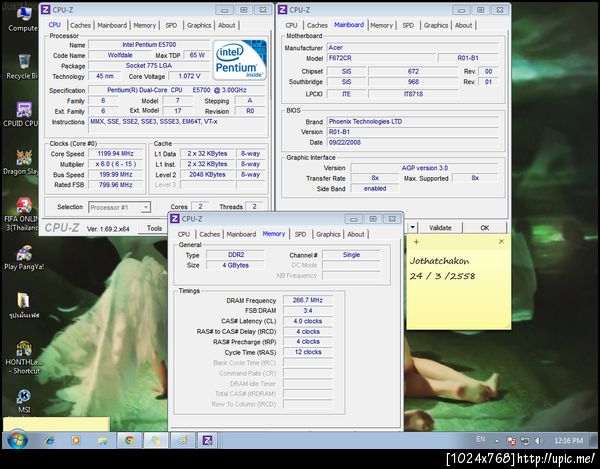Click the Validate button
This screenshot has width=600, height=469.
click(x=440, y=228)
